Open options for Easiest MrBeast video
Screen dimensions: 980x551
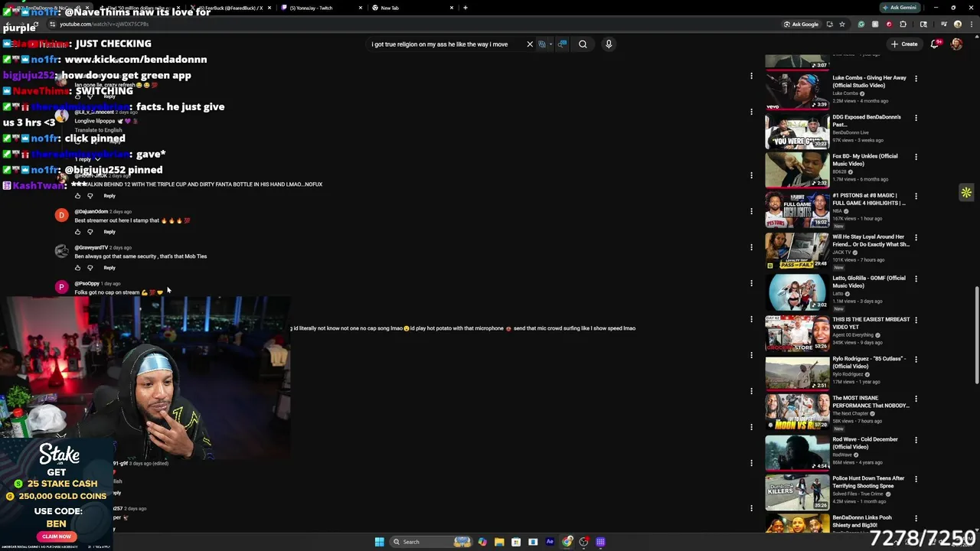(x=916, y=320)
